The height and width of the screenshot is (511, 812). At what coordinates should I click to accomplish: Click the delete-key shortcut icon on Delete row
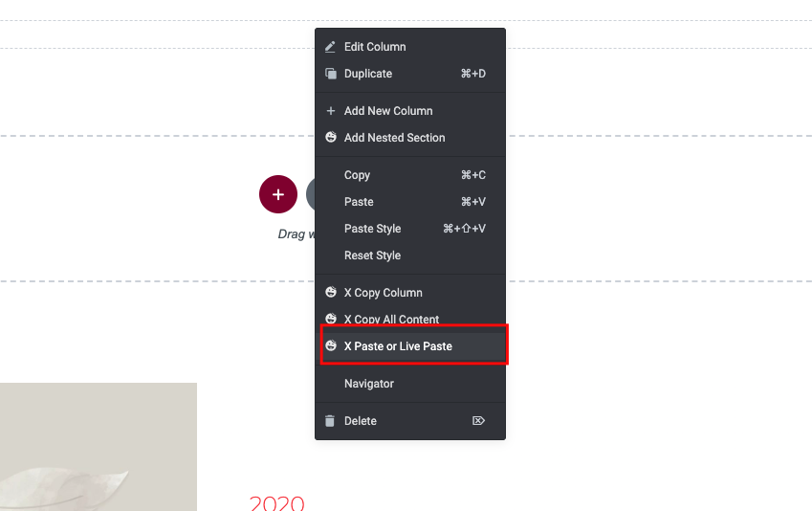tap(478, 420)
